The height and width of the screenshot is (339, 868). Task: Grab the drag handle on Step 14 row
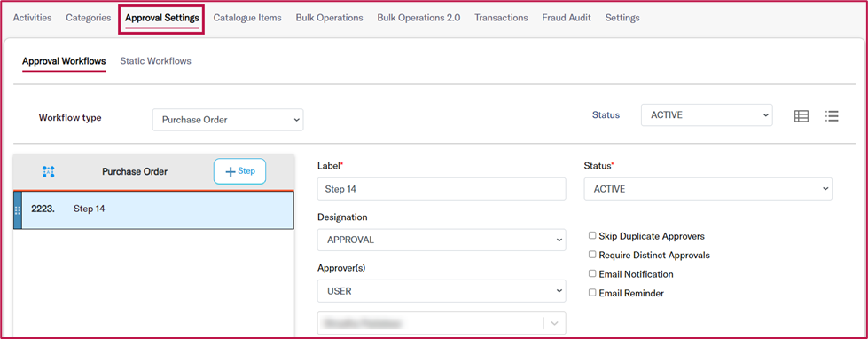[17, 210]
